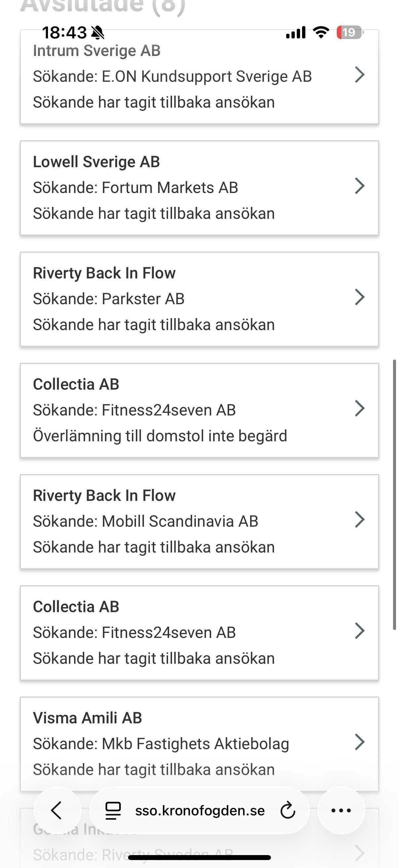Tap the silent mode bell icon
Image resolution: width=399 pixels, height=868 pixels.
98,33
